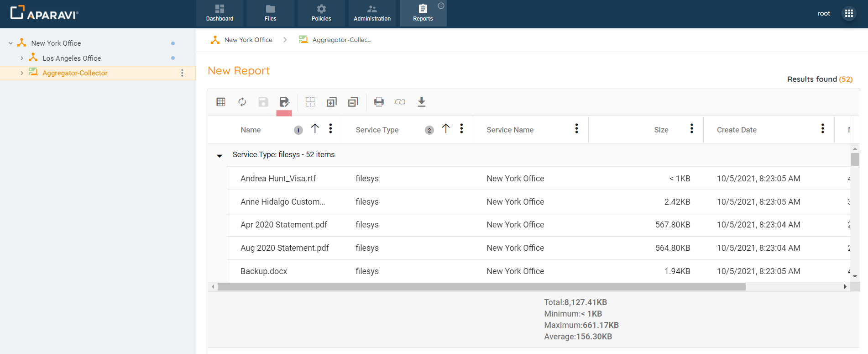
Task: Toggle sort direction arrow on Service Type column
Action: point(446,129)
